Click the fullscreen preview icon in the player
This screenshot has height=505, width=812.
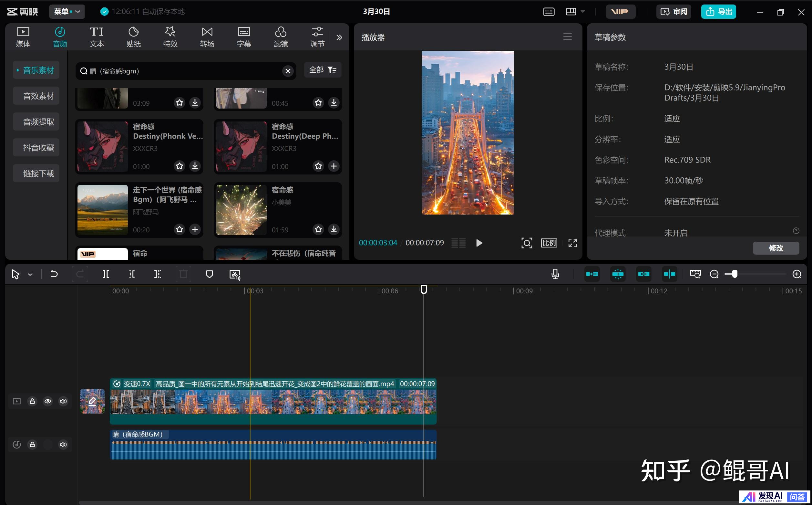(x=572, y=243)
